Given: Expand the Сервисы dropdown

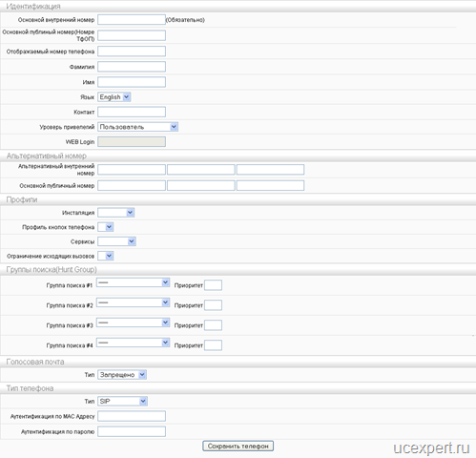Looking at the screenshot, I should [x=116, y=241].
